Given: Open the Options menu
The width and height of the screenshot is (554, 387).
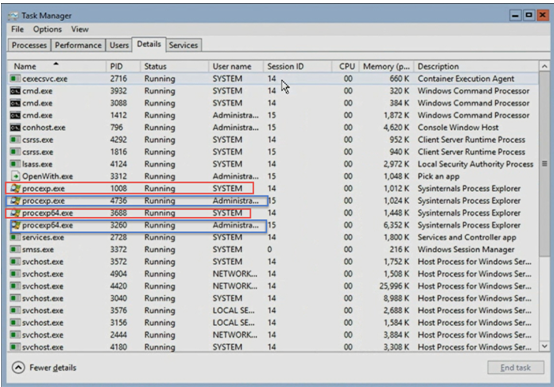Looking at the screenshot, I should 47,29.
